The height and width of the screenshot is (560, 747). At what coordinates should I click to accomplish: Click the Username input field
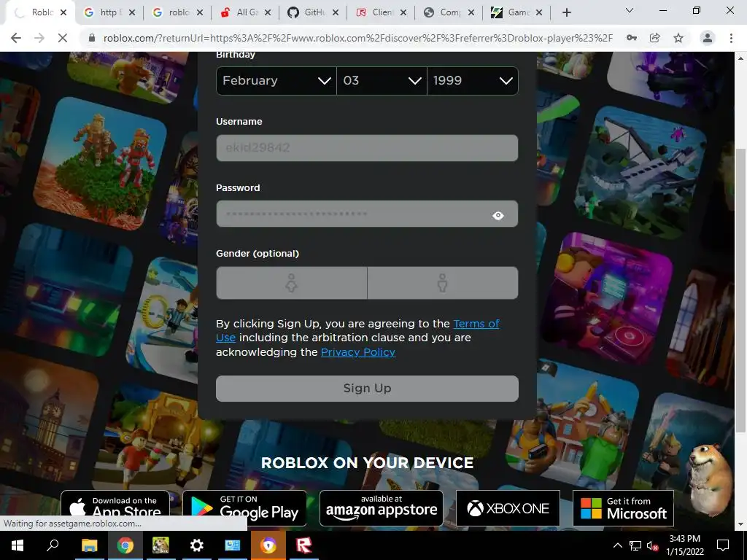pos(367,147)
